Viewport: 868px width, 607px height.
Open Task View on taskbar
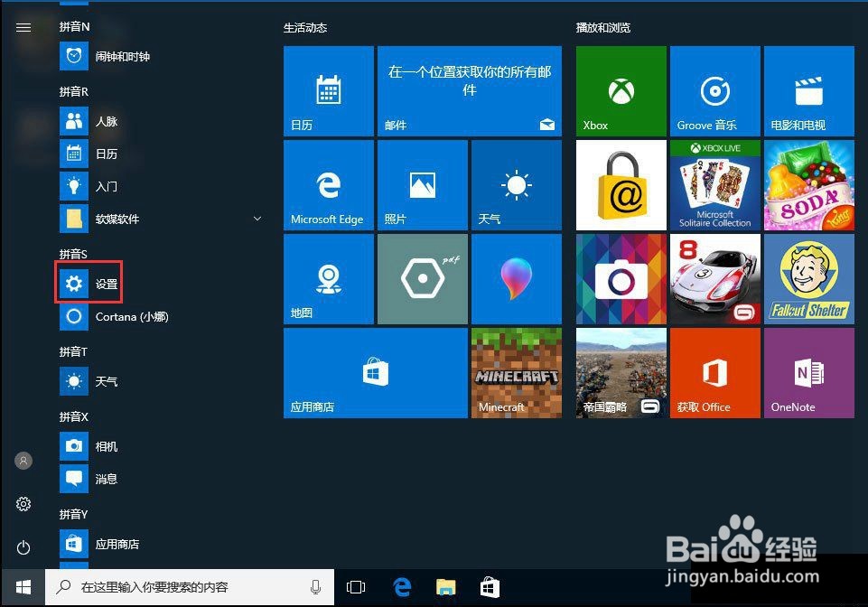(x=356, y=587)
